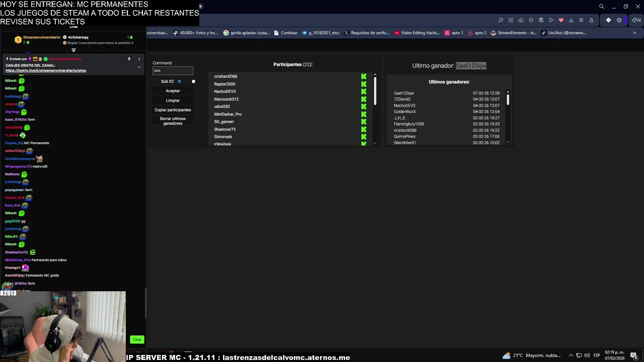This screenshot has height=362, width=644.
Task: Click the edit note icon in address bar
Action: tap(511, 20)
